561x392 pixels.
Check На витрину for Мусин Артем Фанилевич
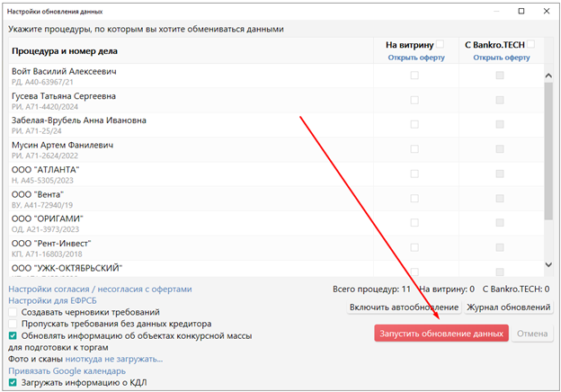point(414,149)
